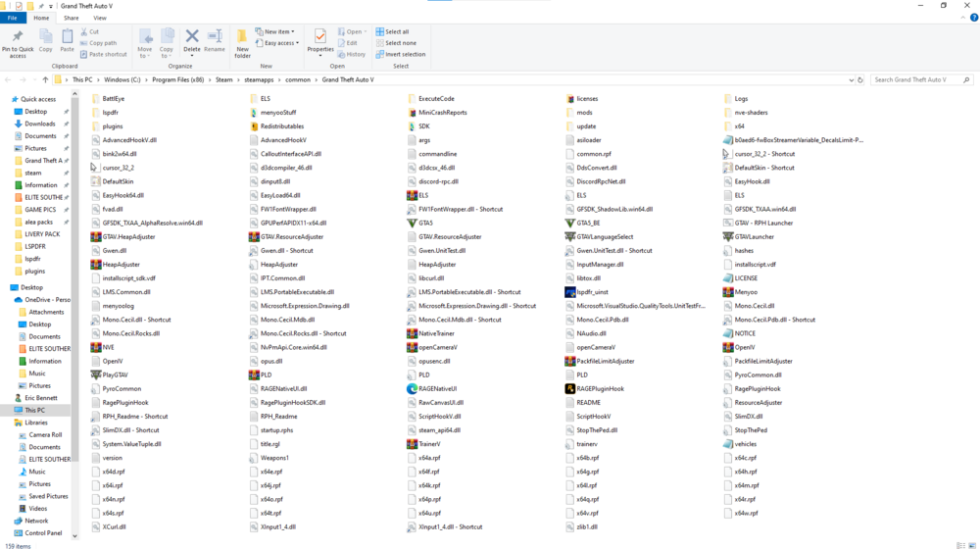Collapse the ribbon with the chevron
This screenshot has width=980, height=549.
pos(963,18)
